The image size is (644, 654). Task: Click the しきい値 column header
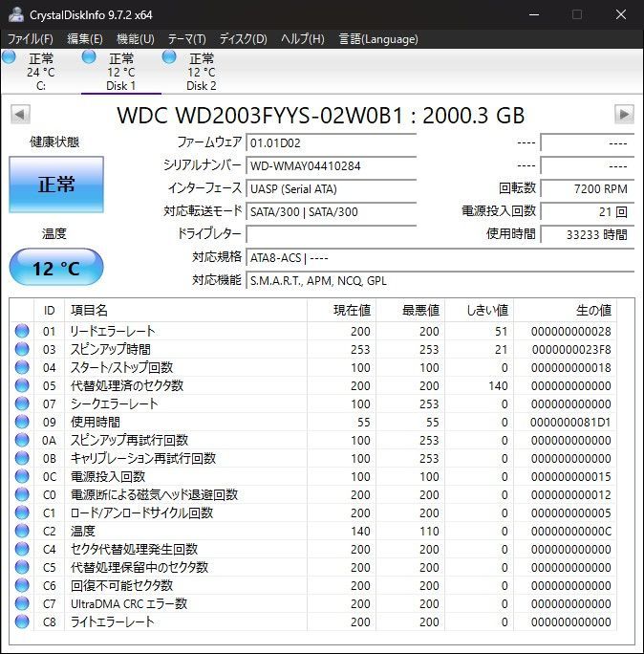(x=480, y=310)
